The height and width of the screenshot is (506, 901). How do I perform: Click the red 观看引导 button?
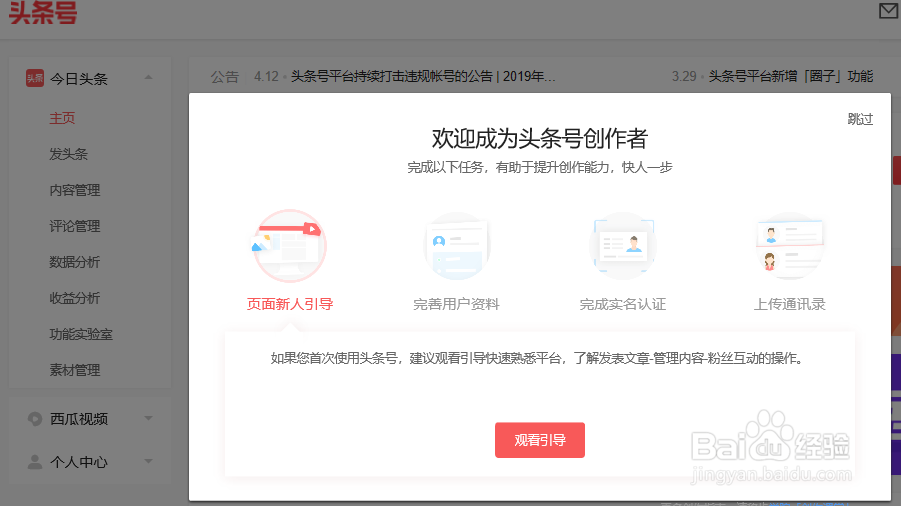[540, 440]
